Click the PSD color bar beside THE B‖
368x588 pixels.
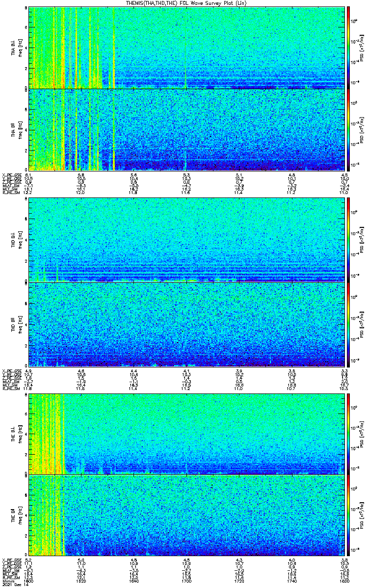point(349,515)
